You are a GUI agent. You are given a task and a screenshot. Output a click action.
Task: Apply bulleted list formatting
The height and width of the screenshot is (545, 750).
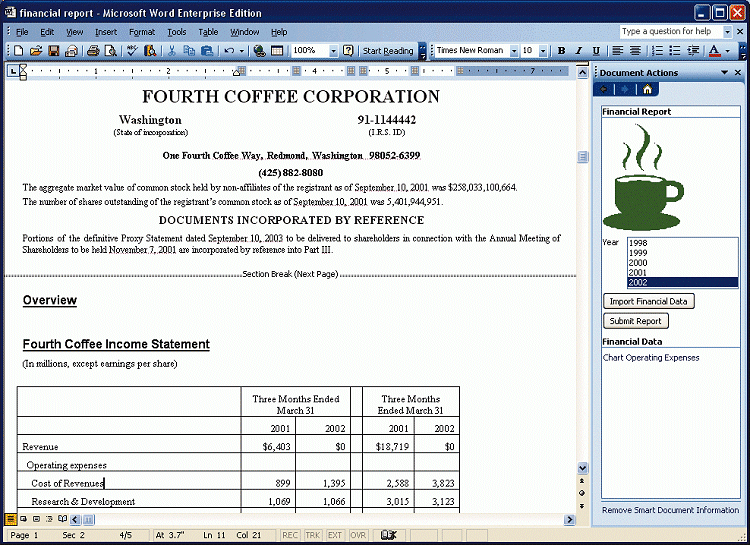pos(674,51)
